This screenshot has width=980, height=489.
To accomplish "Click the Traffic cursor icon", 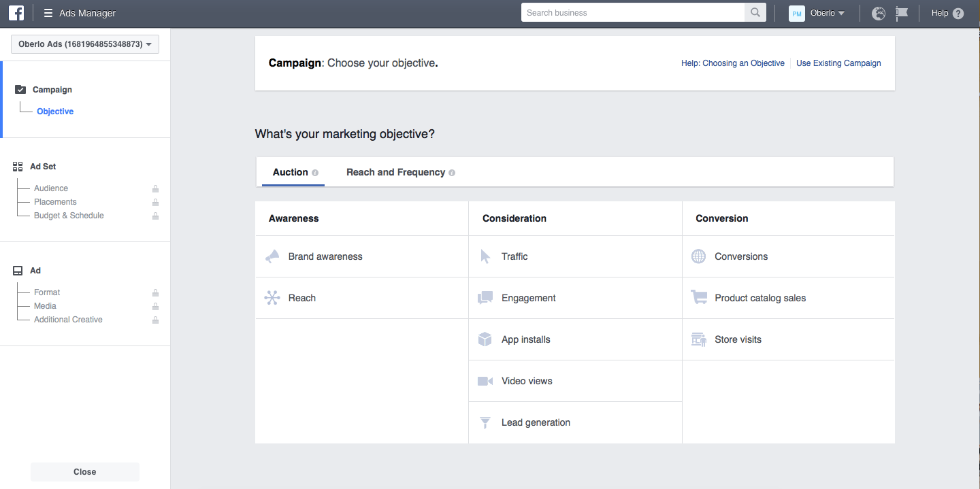I will pos(485,256).
